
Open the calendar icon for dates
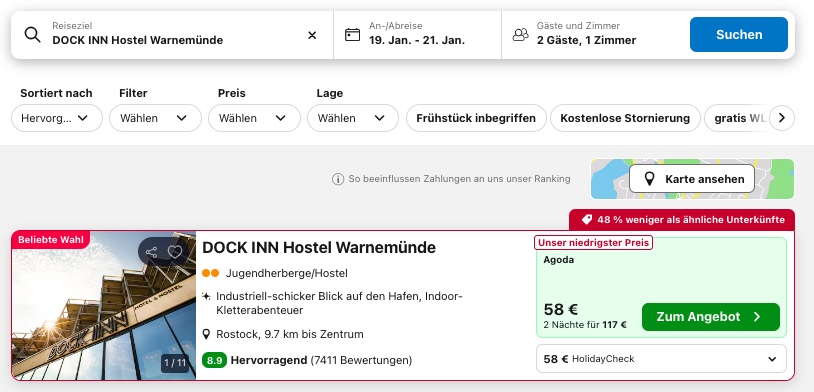point(352,35)
